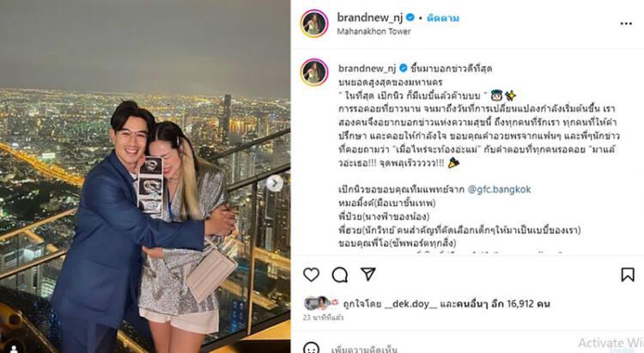Save post with the bookmark icon
The image size is (644, 353).
[x=628, y=275]
